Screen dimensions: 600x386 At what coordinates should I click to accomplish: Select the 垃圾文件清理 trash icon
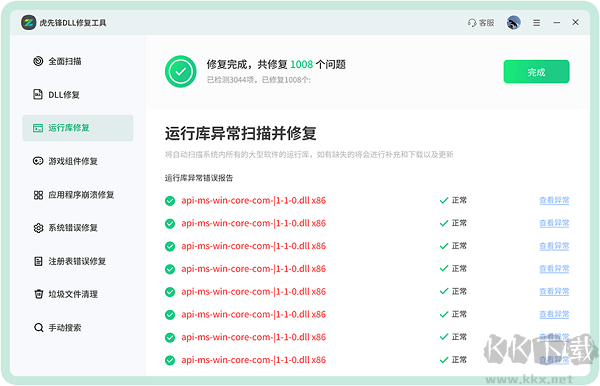click(x=38, y=294)
